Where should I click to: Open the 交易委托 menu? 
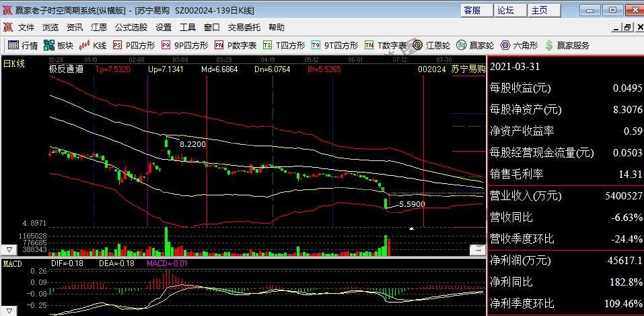[244, 28]
